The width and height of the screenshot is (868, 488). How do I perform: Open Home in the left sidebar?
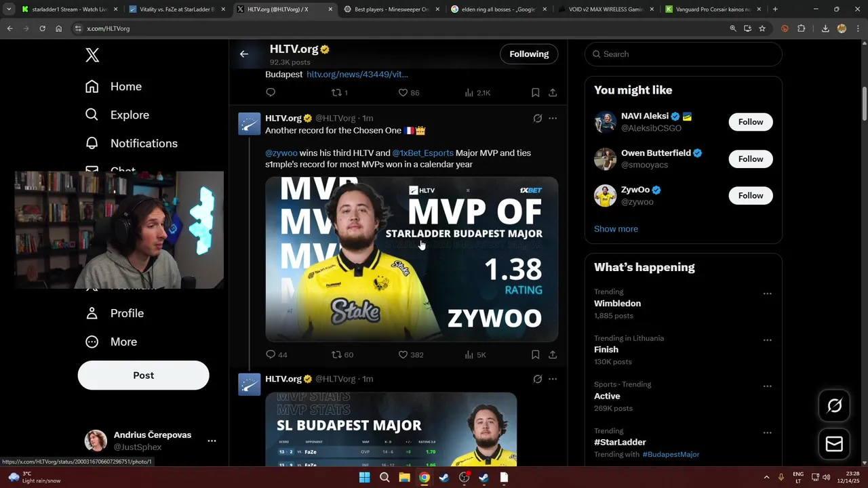point(113,86)
